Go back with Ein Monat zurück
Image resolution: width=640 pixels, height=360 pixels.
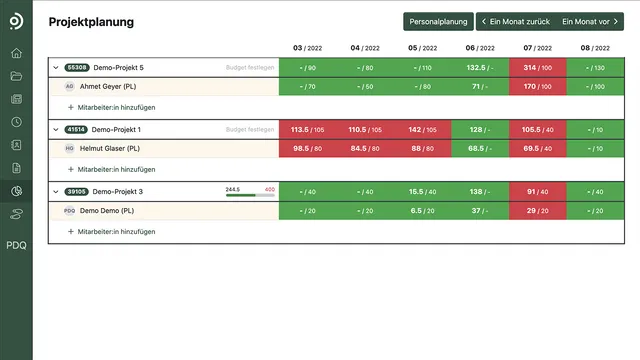516,22
